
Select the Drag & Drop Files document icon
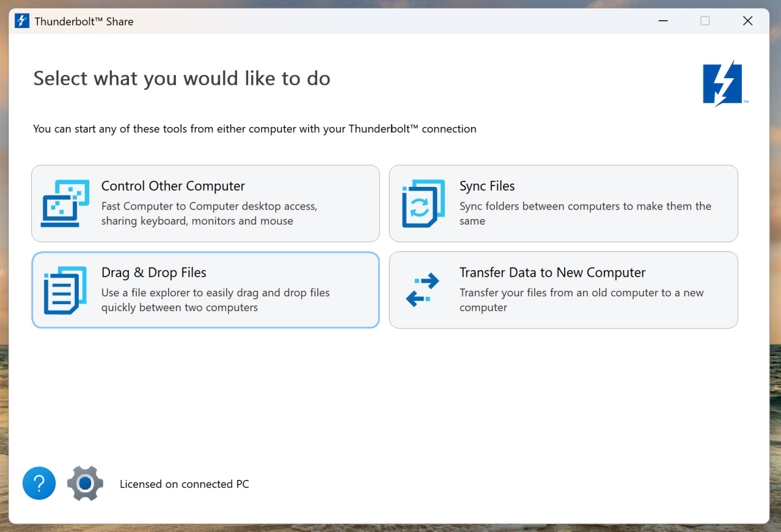coord(64,289)
